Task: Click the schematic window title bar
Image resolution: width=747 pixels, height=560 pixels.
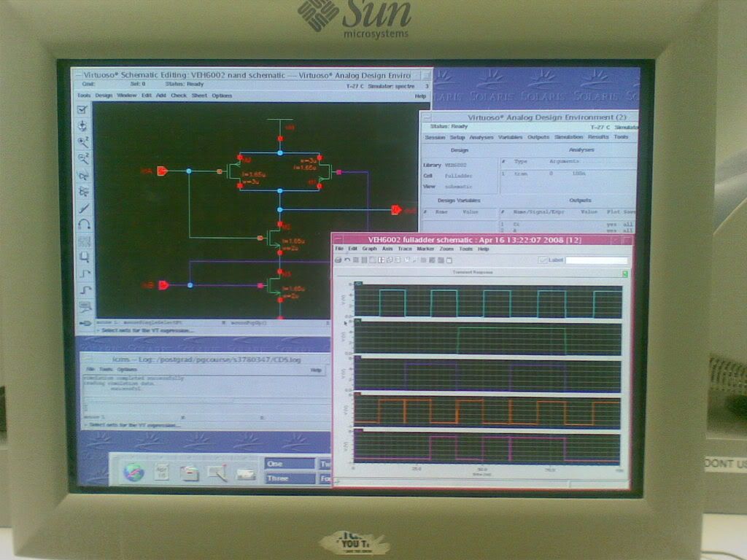Action: point(252,75)
